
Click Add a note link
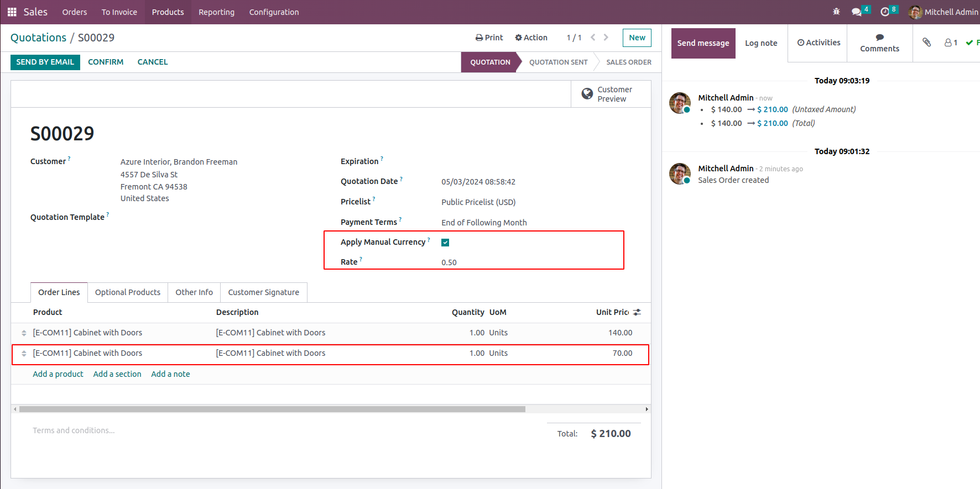tap(170, 374)
